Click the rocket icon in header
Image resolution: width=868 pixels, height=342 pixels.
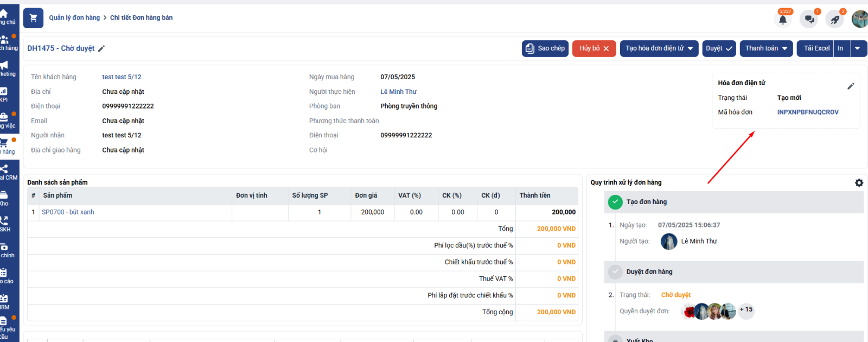coord(835,20)
